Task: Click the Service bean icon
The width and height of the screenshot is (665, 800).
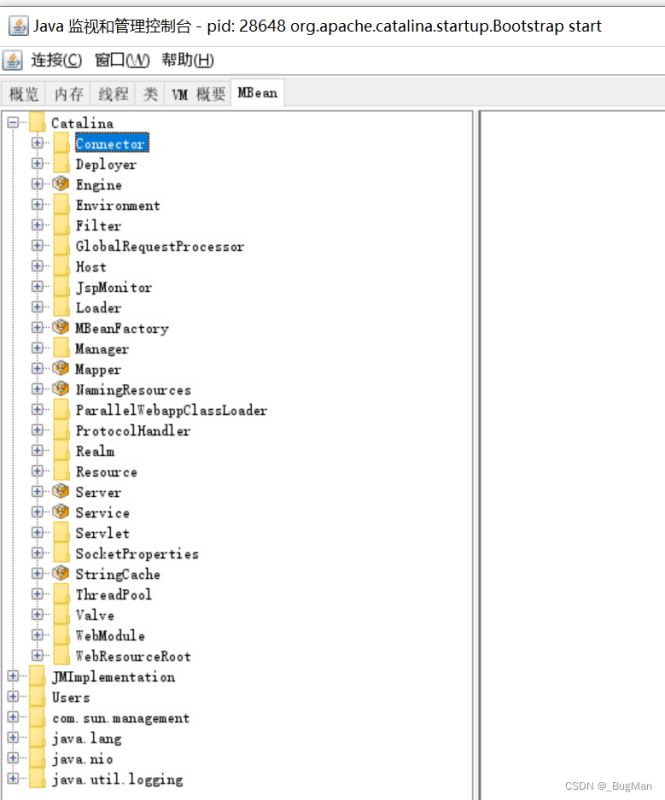Action: tap(61, 512)
